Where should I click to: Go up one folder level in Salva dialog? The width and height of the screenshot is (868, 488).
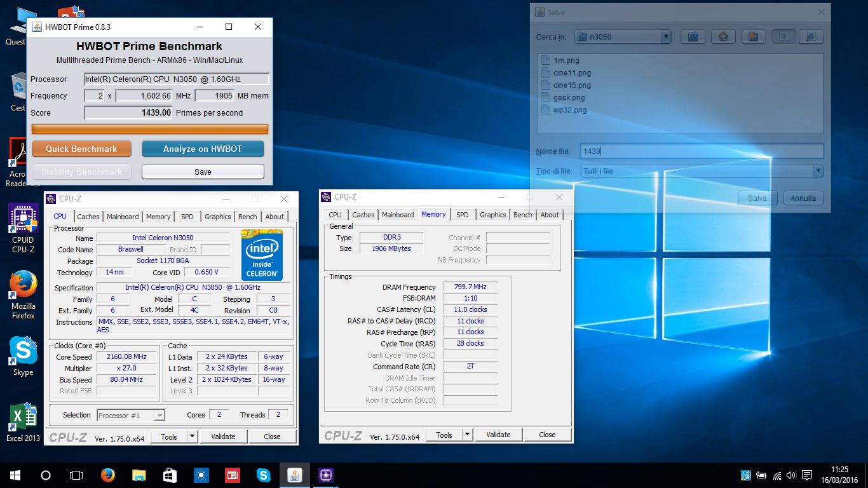693,37
